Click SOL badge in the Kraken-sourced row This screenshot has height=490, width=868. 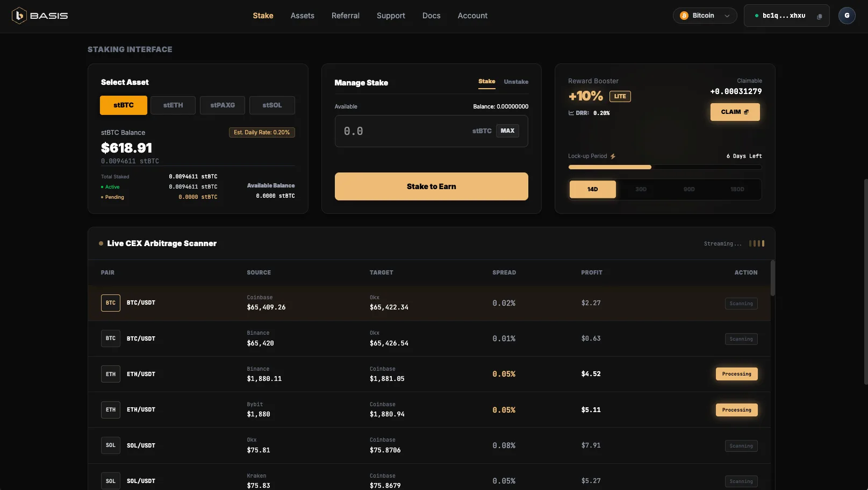tap(111, 481)
